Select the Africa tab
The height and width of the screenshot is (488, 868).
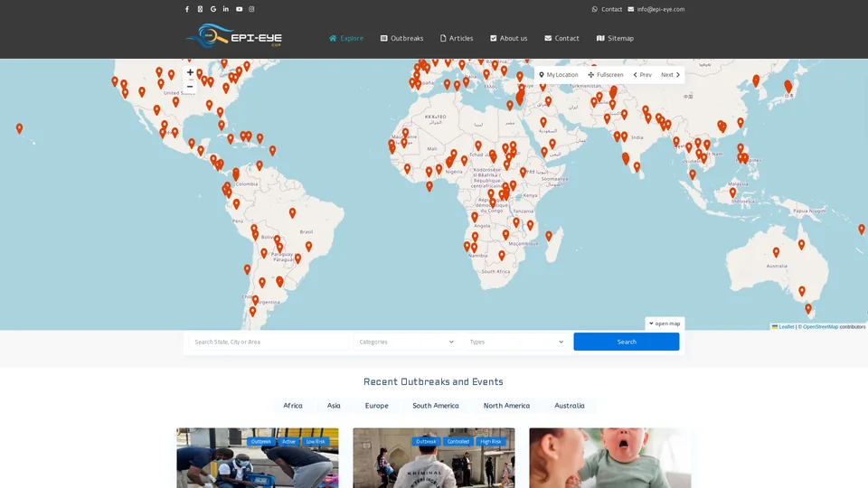293,406
